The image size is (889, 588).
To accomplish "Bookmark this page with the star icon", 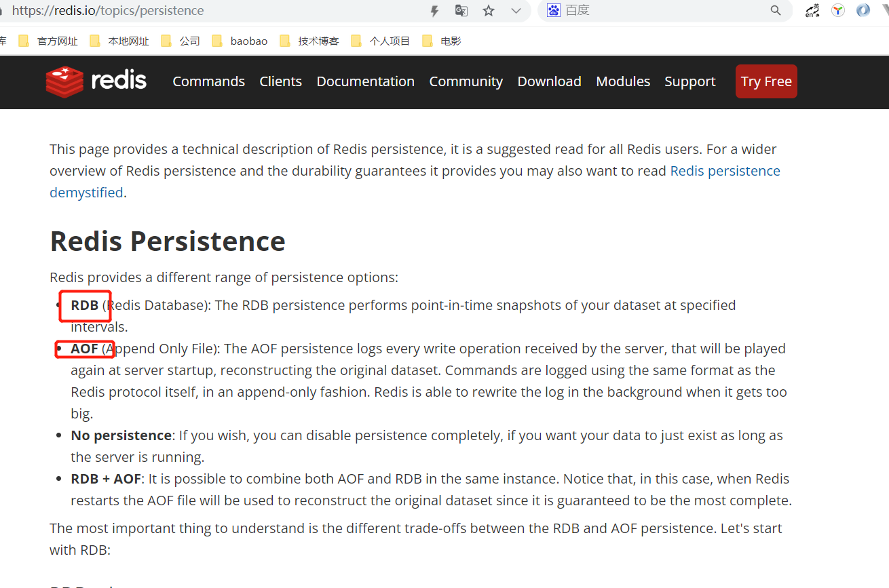I will (489, 11).
